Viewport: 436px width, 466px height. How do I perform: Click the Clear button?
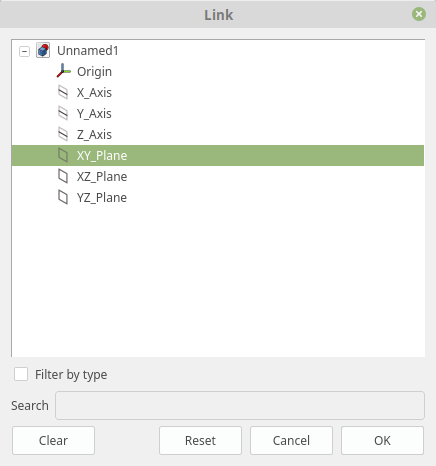[53, 440]
